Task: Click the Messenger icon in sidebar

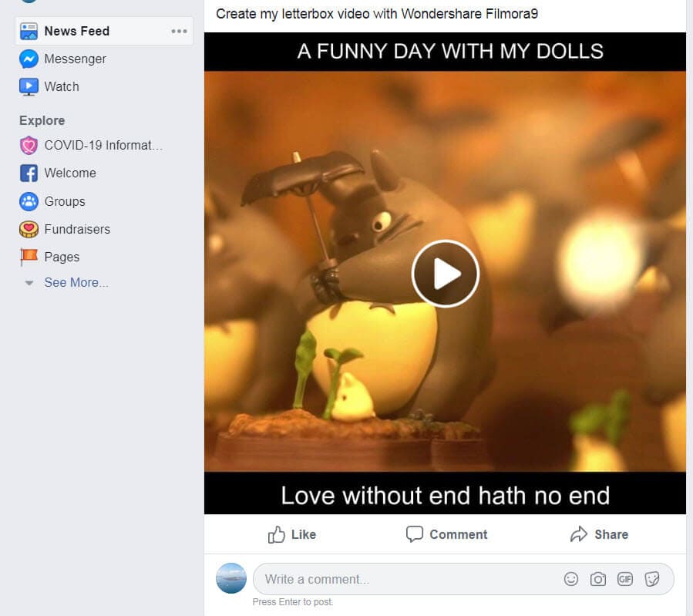Action: [x=29, y=59]
